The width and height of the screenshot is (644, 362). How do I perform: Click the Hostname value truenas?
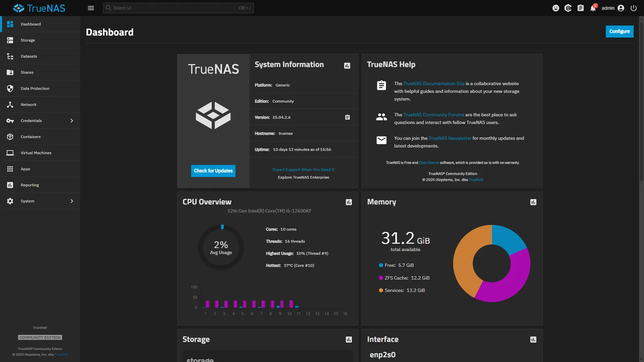(285, 134)
